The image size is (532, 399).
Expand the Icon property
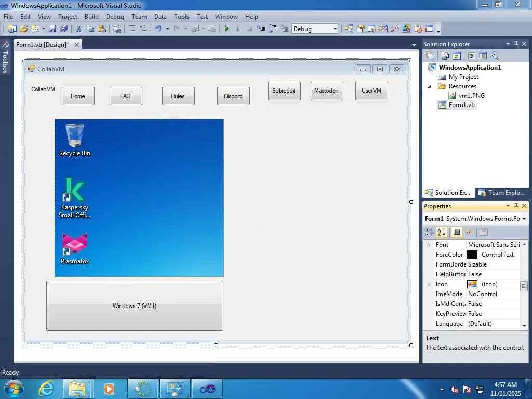click(x=429, y=284)
